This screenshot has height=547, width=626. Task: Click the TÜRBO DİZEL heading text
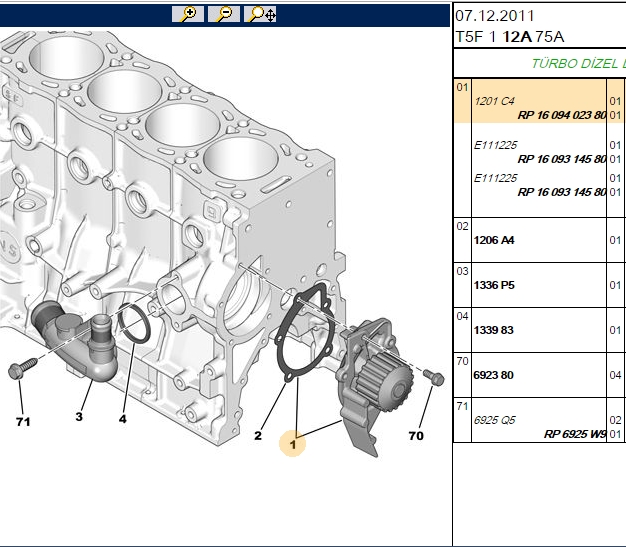click(578, 63)
